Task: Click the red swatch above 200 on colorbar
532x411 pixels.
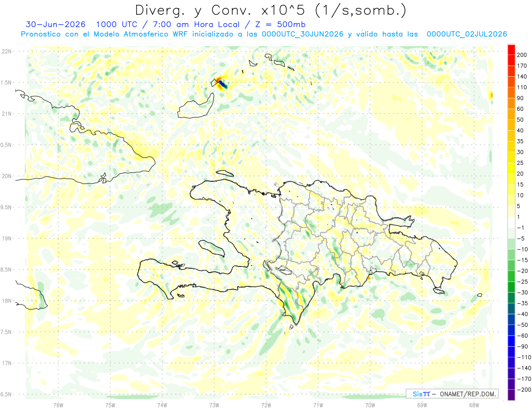Action: click(511, 50)
